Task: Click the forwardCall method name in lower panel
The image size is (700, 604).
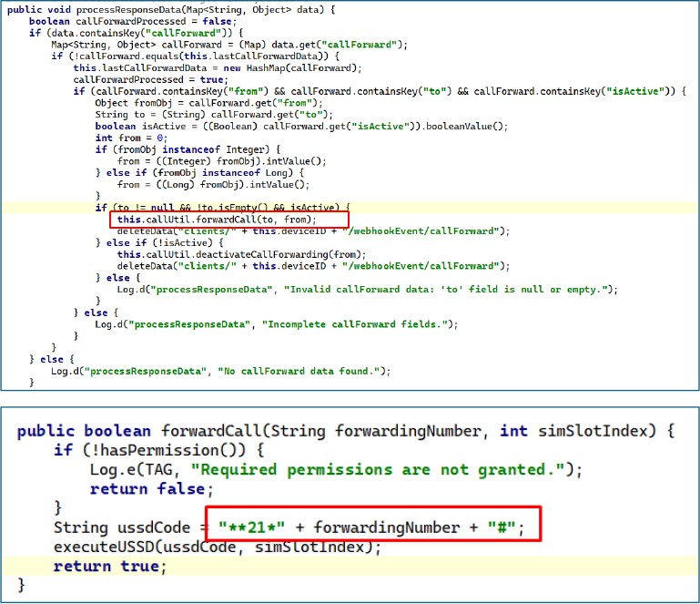Action: [214, 431]
